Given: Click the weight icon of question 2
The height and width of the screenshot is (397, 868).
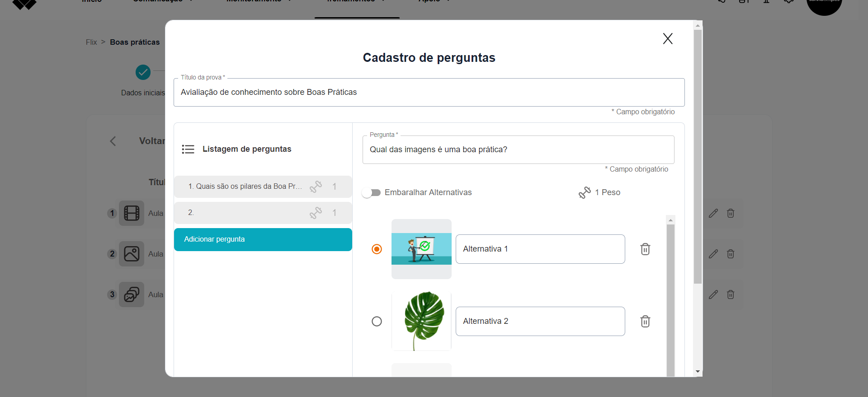Looking at the screenshot, I should tap(316, 213).
